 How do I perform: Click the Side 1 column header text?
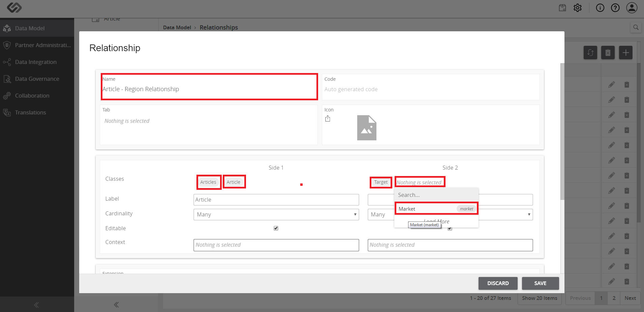point(276,168)
